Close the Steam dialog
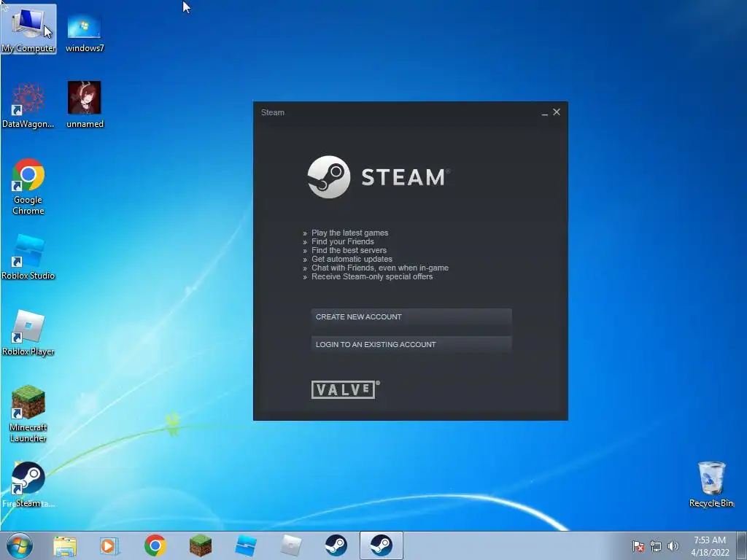Viewport: 747px width, 560px height. [x=557, y=112]
